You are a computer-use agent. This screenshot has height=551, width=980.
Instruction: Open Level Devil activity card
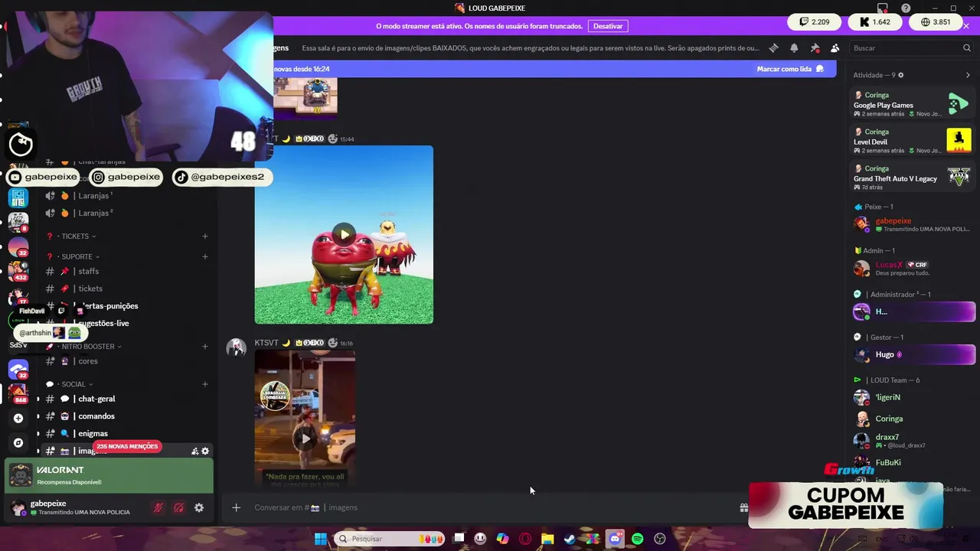[x=913, y=141]
